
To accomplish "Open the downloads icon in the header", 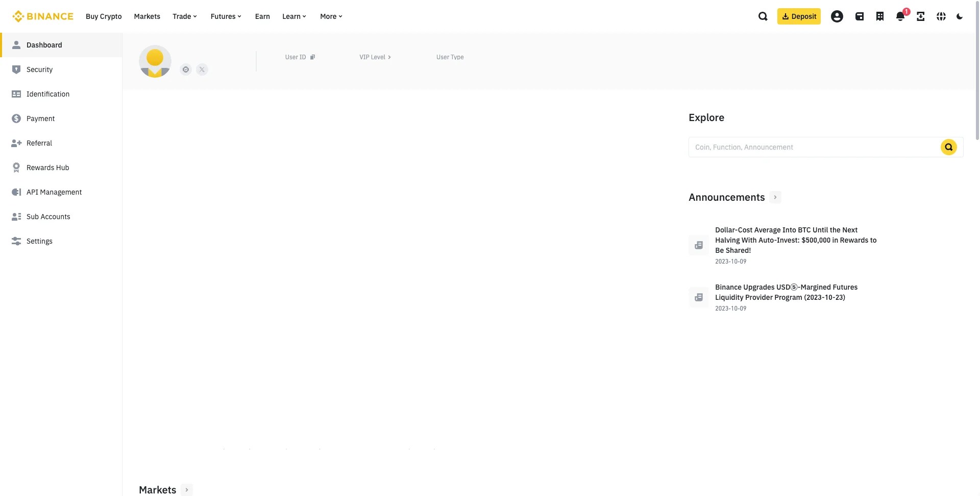I will coord(921,16).
